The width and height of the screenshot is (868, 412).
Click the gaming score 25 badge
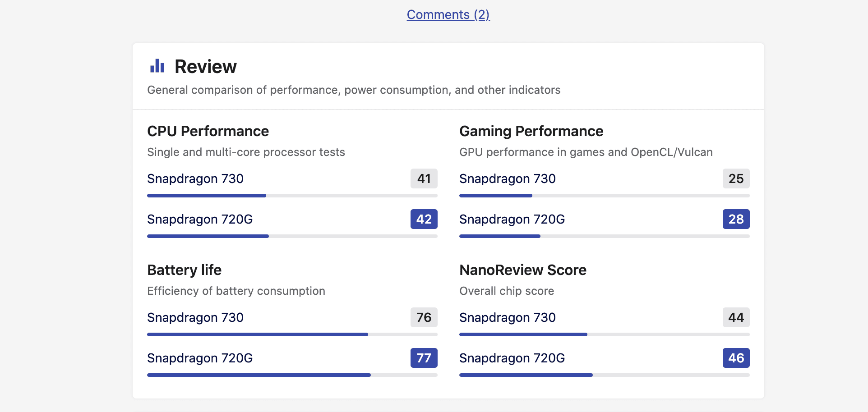[x=736, y=179]
